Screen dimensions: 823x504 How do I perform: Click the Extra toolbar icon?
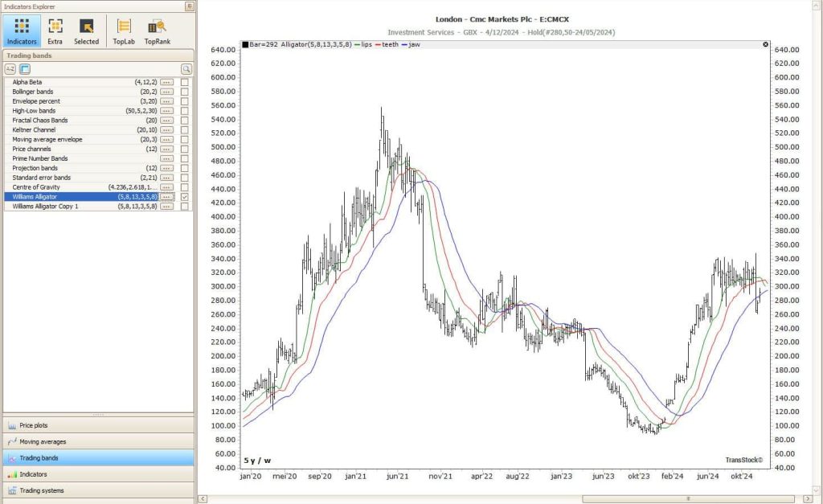pos(55,31)
